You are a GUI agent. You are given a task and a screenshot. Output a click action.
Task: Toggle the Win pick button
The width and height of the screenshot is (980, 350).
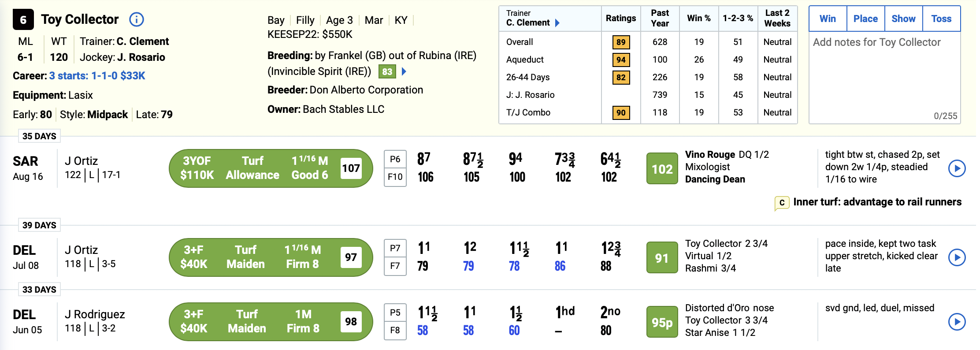[x=828, y=19]
